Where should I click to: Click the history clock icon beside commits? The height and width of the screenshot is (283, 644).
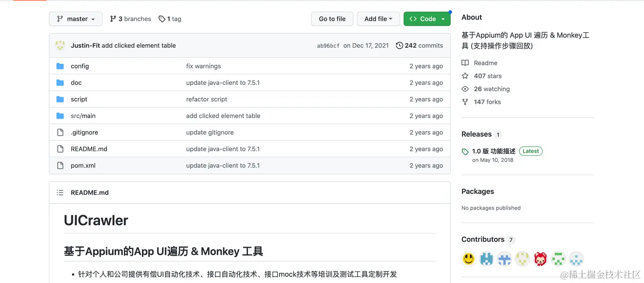pos(399,45)
